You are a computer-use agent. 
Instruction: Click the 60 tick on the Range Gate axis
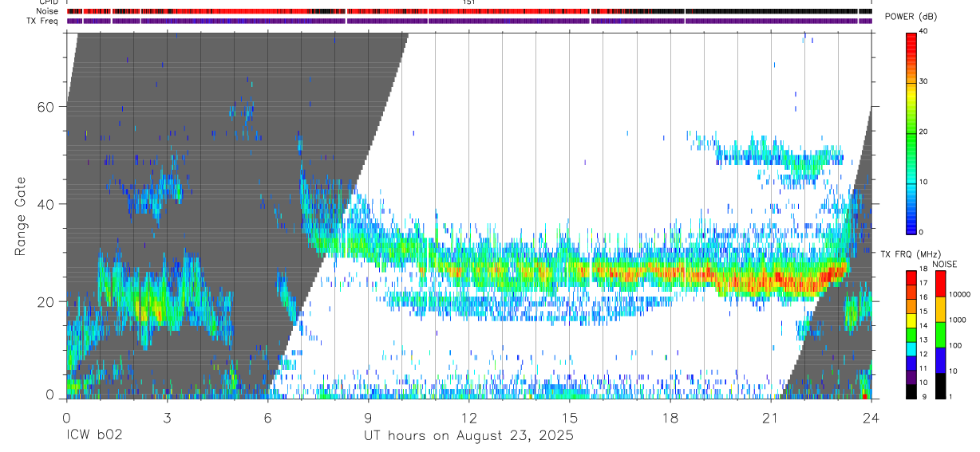tap(46, 107)
